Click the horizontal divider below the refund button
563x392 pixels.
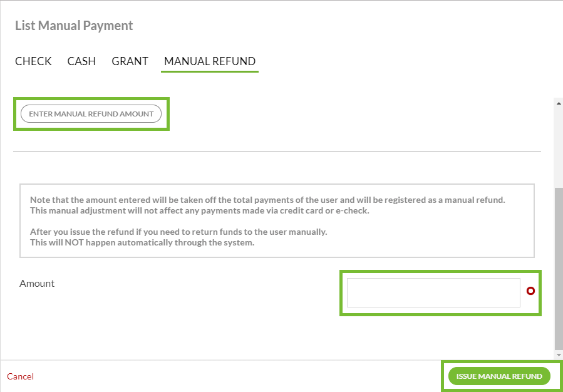point(277,152)
